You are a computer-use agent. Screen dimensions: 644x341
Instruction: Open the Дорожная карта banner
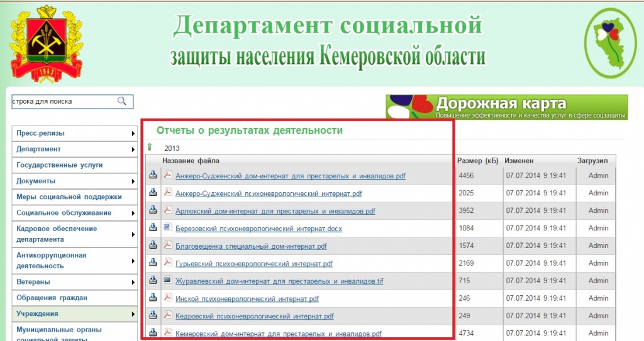[507, 107]
